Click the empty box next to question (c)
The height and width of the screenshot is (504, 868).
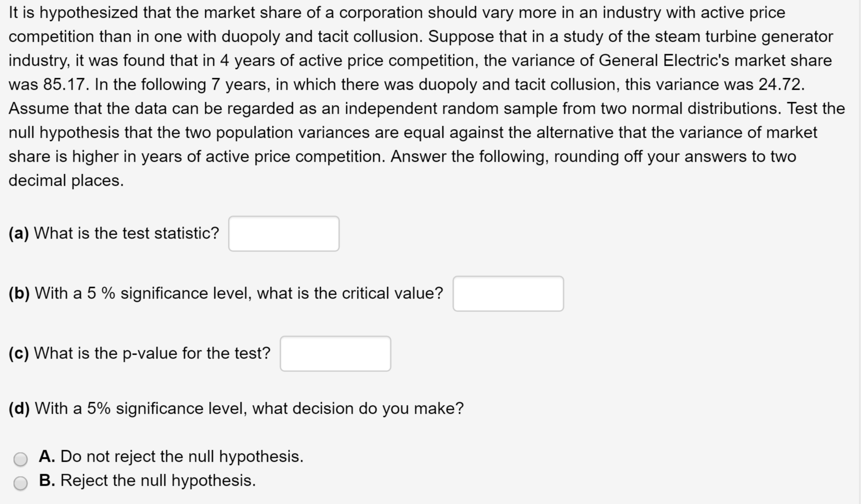(335, 354)
